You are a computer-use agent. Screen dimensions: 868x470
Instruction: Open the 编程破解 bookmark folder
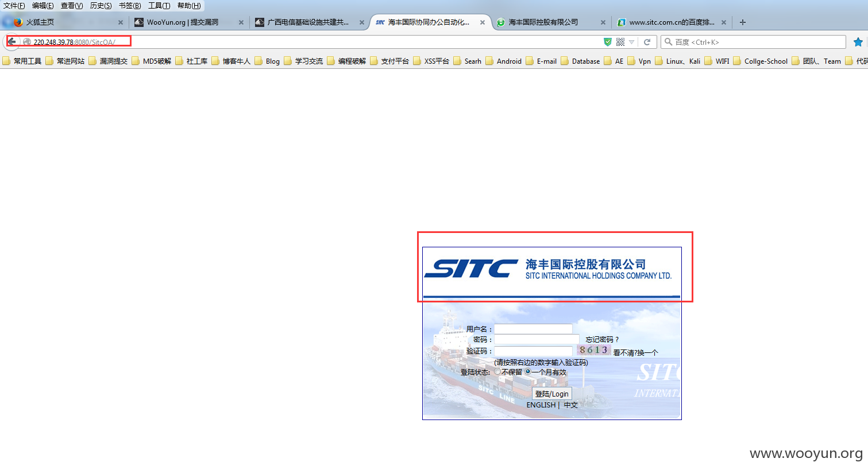click(x=346, y=61)
